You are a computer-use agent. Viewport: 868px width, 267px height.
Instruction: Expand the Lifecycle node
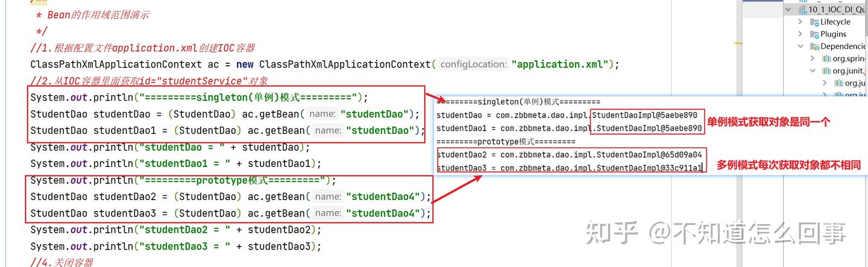coord(800,22)
